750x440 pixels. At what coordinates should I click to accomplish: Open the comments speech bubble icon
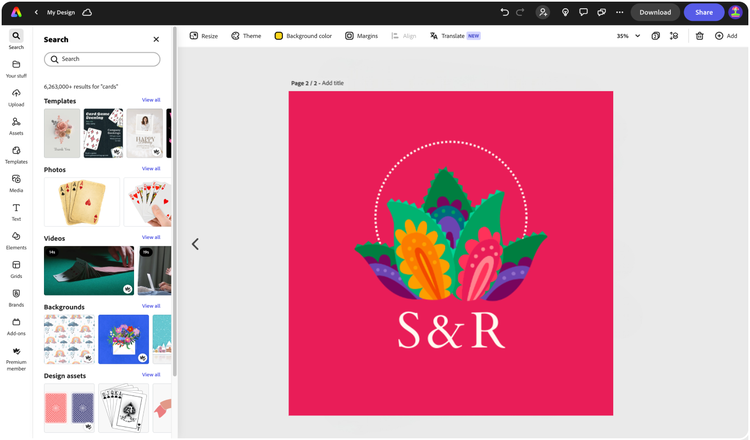click(583, 12)
